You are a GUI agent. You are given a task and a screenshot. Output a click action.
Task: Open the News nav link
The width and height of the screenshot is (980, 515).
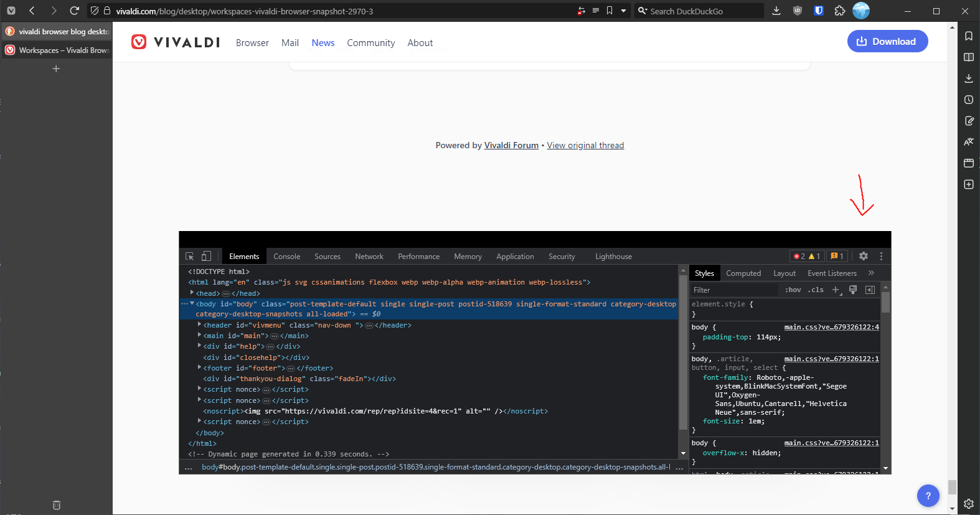coord(323,42)
